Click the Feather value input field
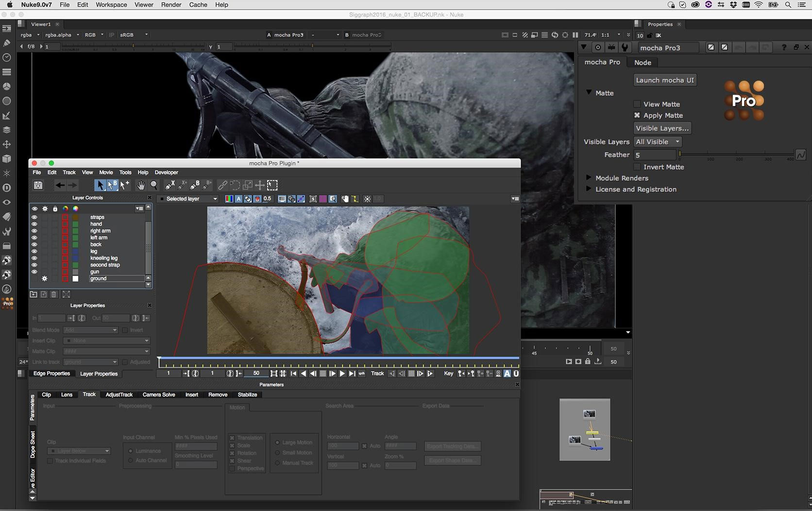Viewport: 812px width, 511px height. pyautogui.click(x=654, y=154)
